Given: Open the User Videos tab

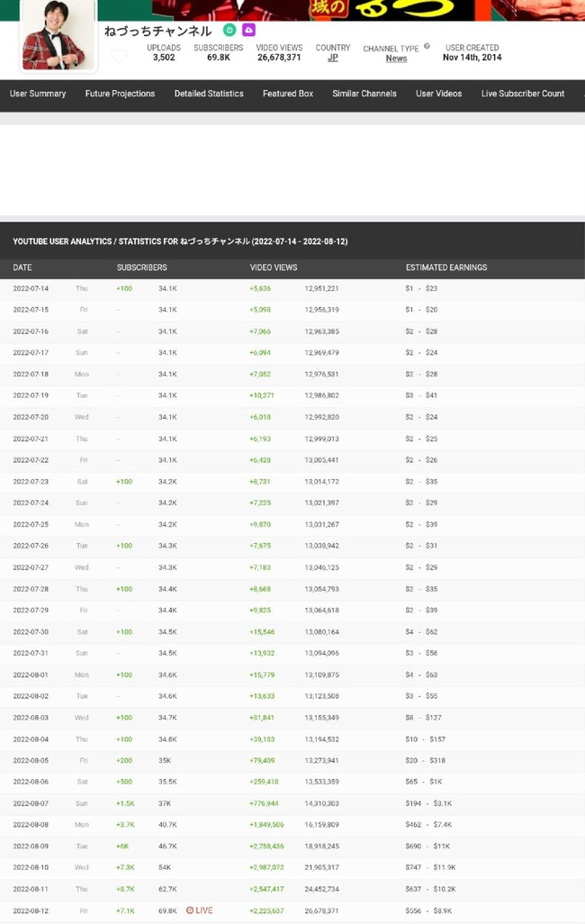Looking at the screenshot, I should coord(439,94).
